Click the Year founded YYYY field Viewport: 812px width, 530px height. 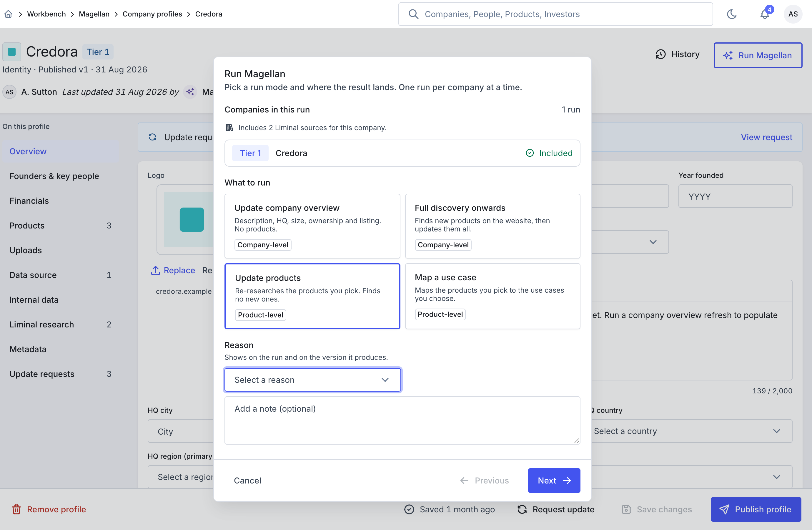tap(735, 196)
